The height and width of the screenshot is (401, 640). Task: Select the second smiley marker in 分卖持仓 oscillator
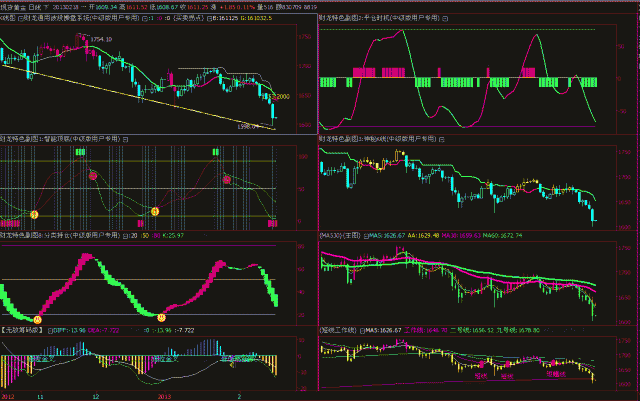(x=162, y=317)
